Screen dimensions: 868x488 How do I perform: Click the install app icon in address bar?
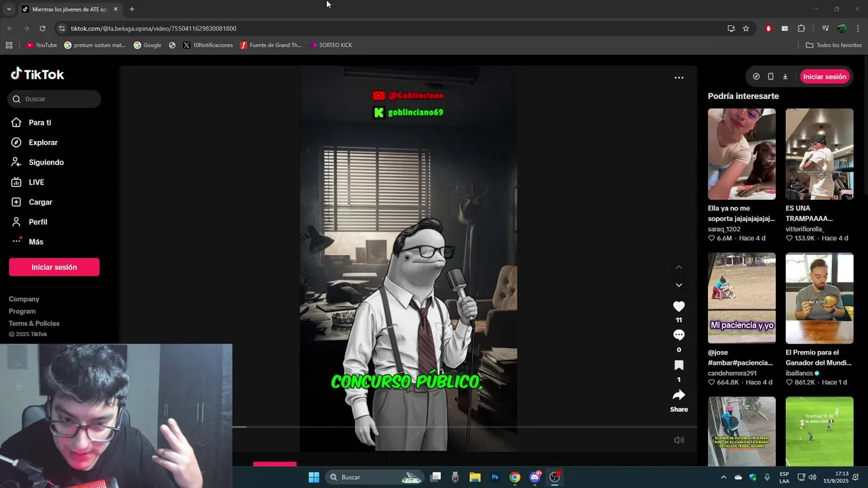(731, 28)
